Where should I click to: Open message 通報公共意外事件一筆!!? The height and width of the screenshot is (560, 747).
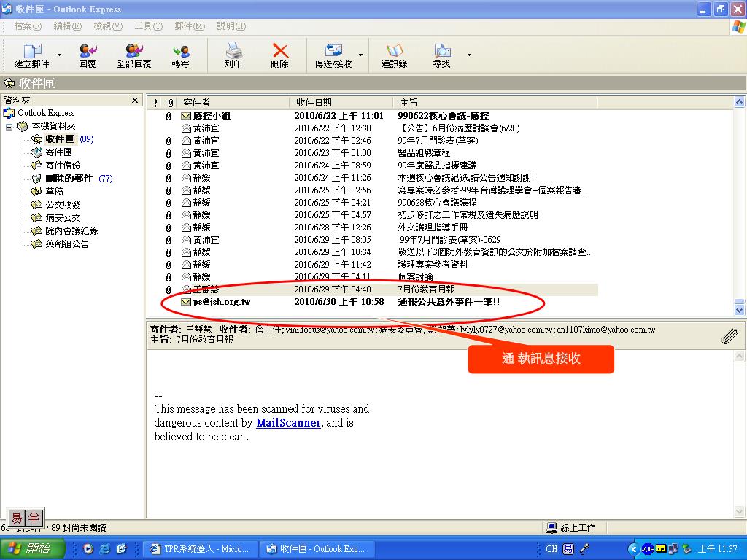coord(449,301)
